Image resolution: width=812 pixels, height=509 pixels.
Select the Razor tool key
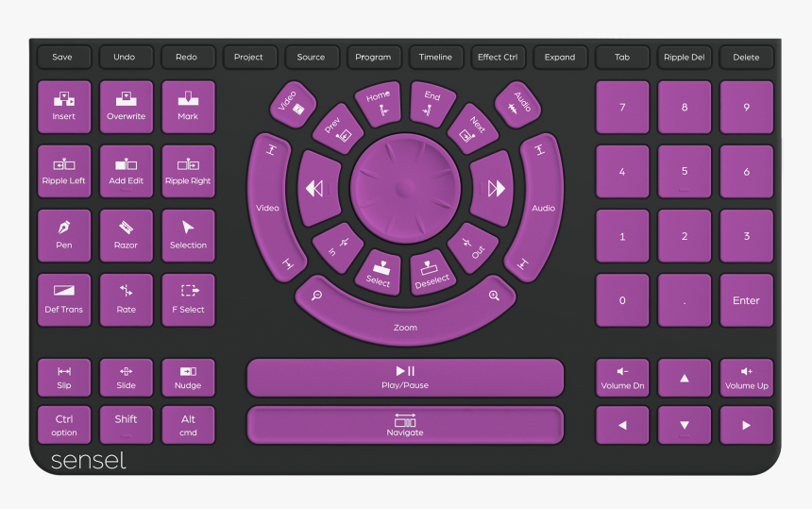[x=126, y=235]
